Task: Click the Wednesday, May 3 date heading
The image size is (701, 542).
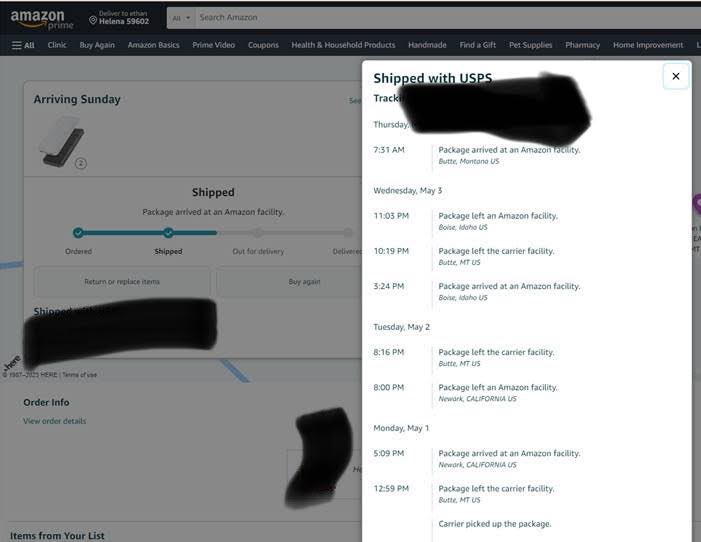Action: 407,191
